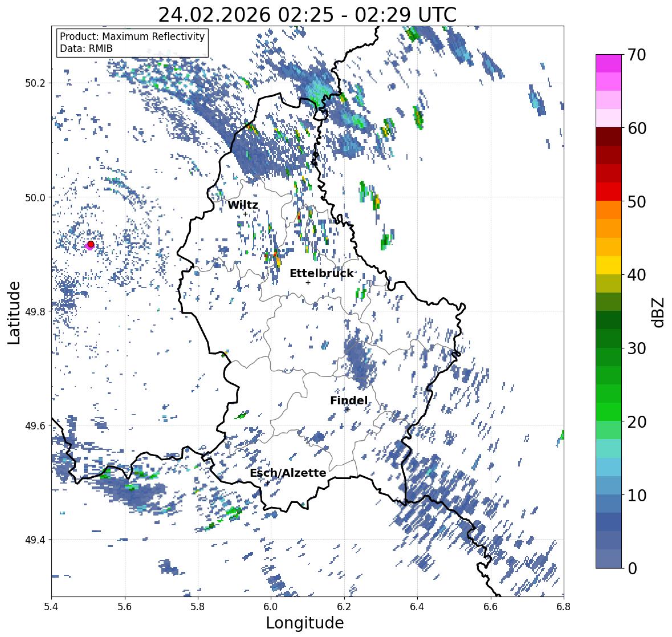The height and width of the screenshot is (637, 672).
Task: Click the red dot marker on the map
Action: [91, 244]
